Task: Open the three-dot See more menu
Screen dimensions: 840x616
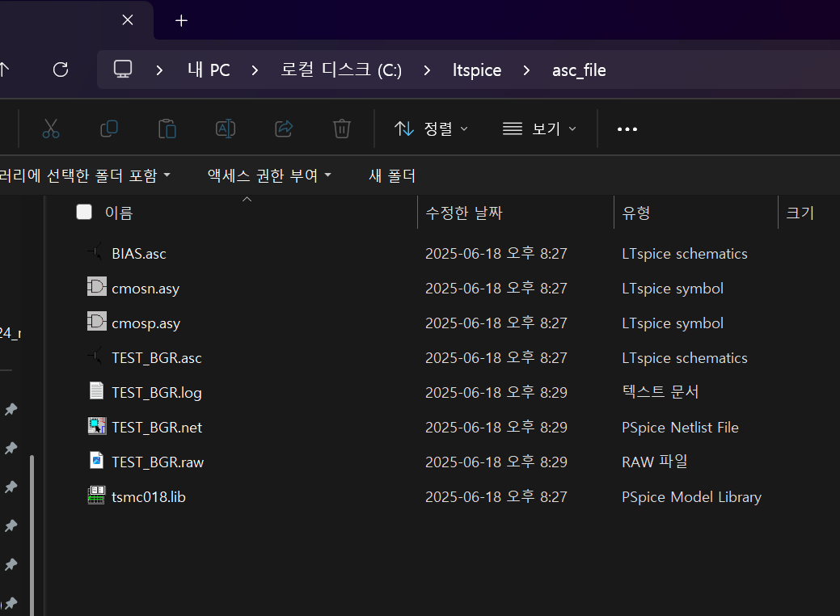Action: [627, 129]
